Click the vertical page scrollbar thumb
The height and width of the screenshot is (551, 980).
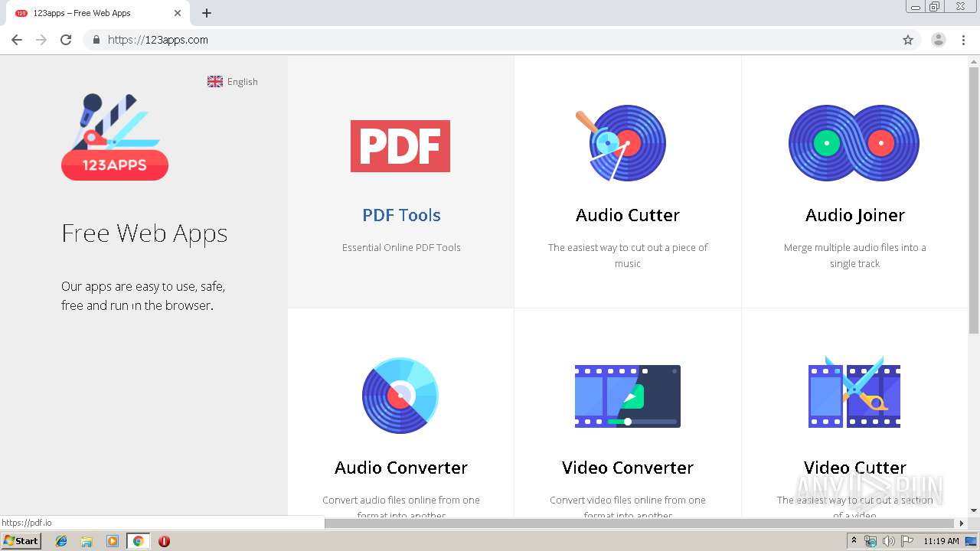[x=974, y=201]
